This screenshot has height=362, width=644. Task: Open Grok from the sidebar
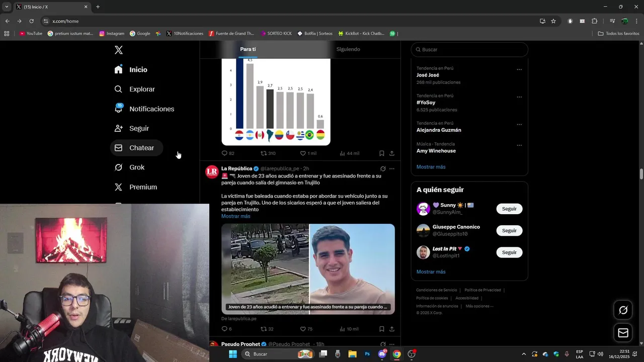[130, 167]
